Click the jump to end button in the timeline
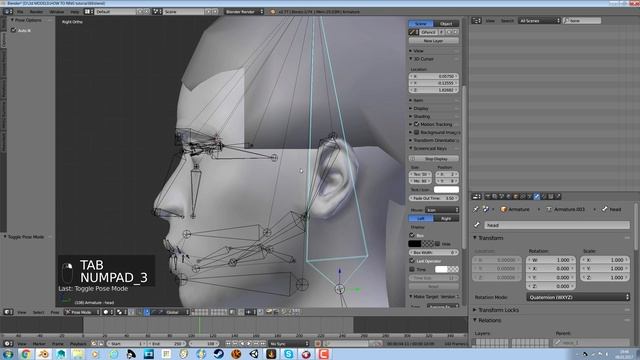Screen dimensions: 640x360 263,344
